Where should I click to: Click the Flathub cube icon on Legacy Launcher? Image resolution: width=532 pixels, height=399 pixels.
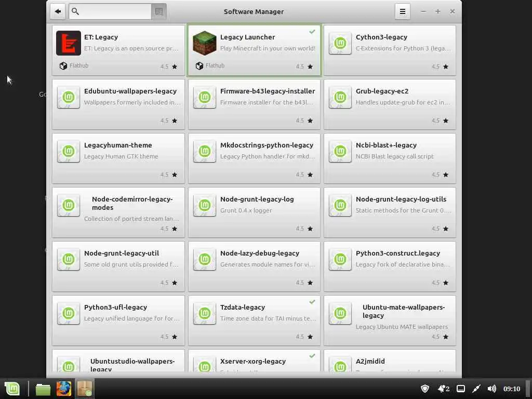199,66
